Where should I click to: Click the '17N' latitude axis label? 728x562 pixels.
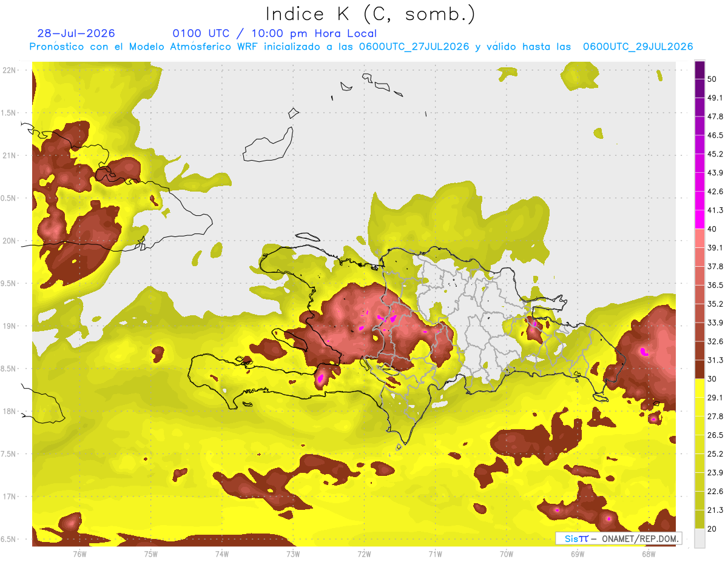[10, 497]
